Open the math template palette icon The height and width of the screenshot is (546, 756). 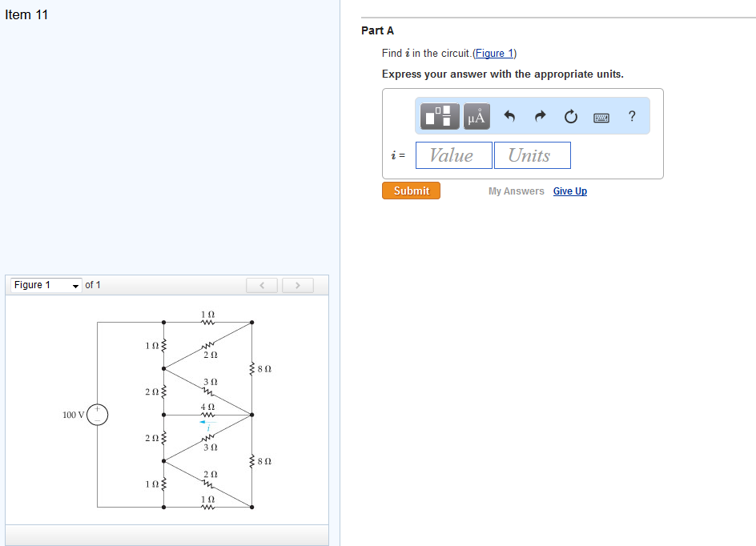point(438,115)
